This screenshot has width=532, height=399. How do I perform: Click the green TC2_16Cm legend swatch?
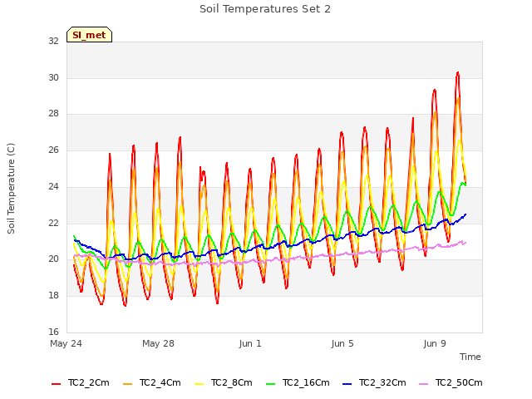pos(270,384)
